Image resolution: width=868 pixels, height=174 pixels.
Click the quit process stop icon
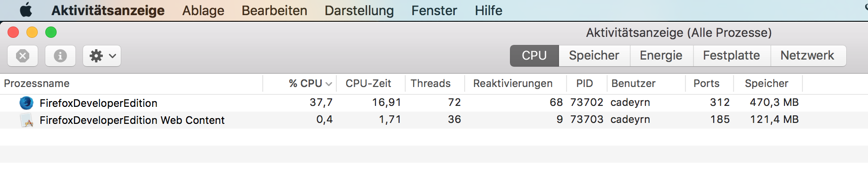click(x=23, y=56)
